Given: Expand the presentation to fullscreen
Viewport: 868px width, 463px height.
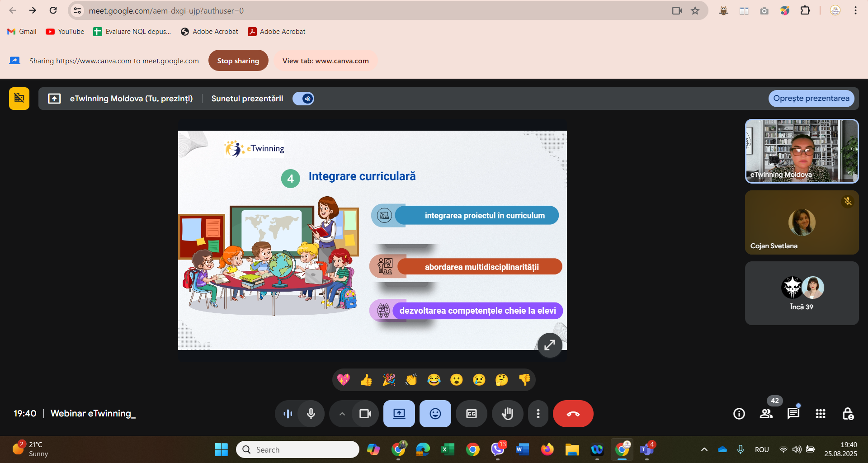Looking at the screenshot, I should click(x=549, y=345).
